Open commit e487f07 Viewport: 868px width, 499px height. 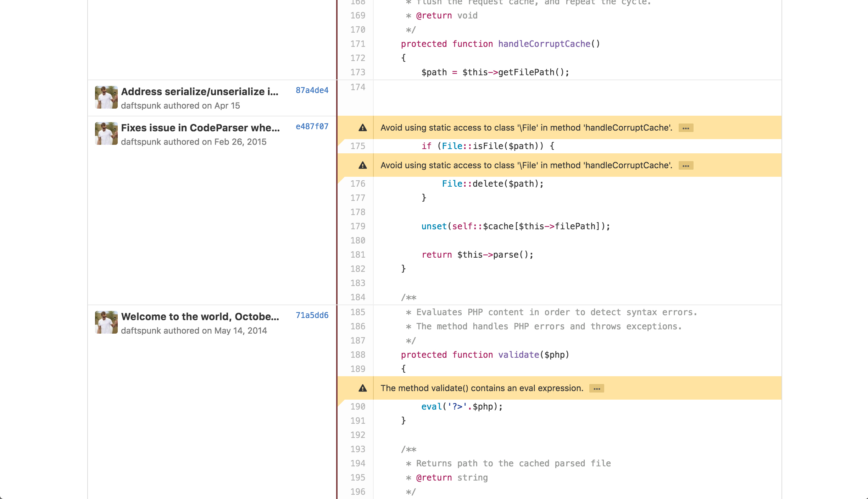(312, 127)
